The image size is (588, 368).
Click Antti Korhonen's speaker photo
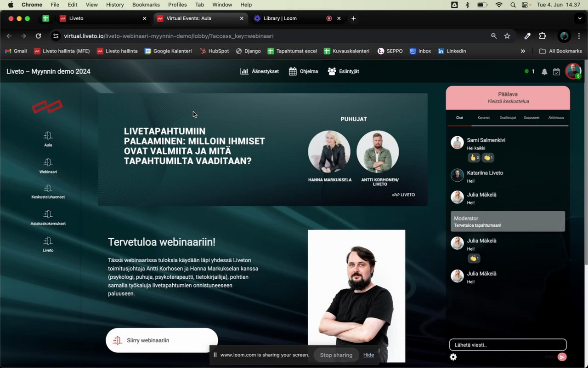pyautogui.click(x=378, y=151)
